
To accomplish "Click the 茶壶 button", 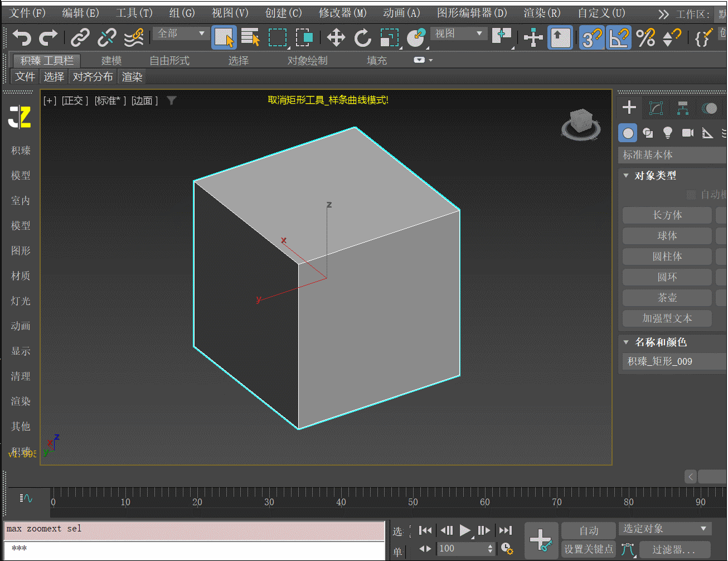I will pos(667,298).
